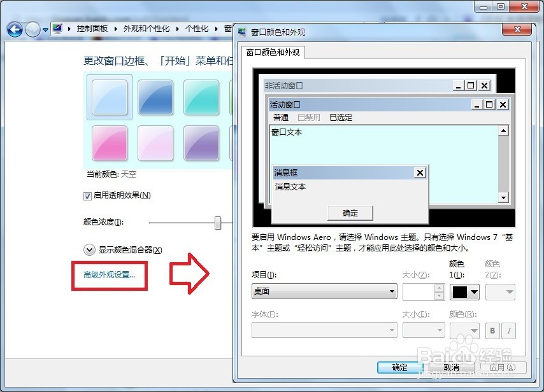The width and height of the screenshot is (544, 392).
Task: Decrease item size with spinner down arrow
Action: 440,296
